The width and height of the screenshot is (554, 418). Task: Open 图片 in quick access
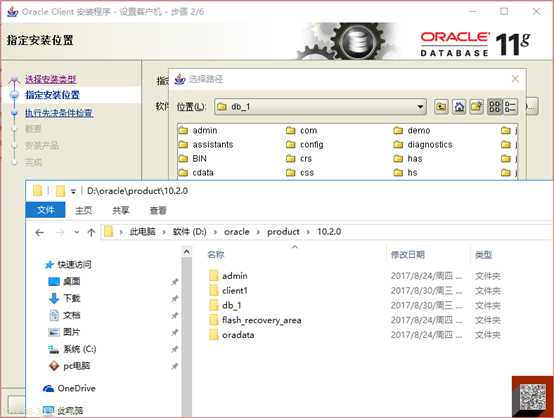point(64,332)
